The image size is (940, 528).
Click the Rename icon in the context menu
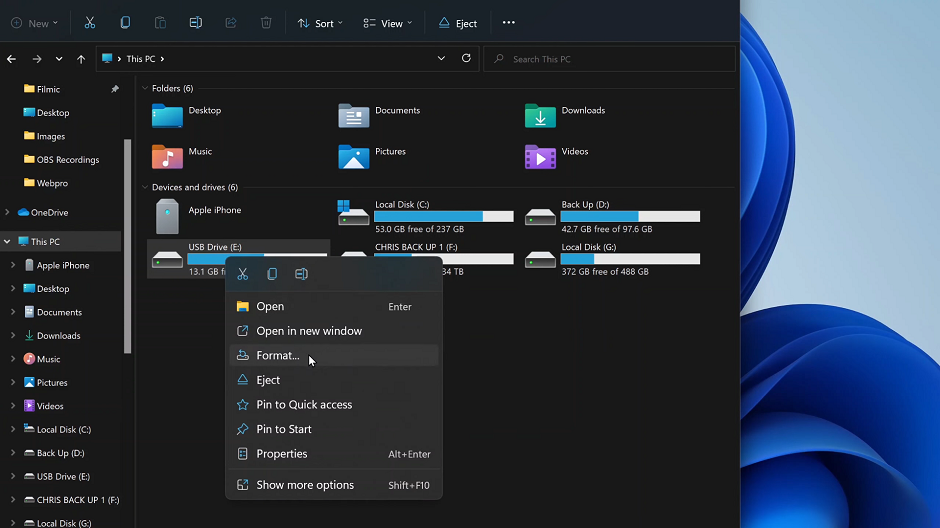(301, 274)
